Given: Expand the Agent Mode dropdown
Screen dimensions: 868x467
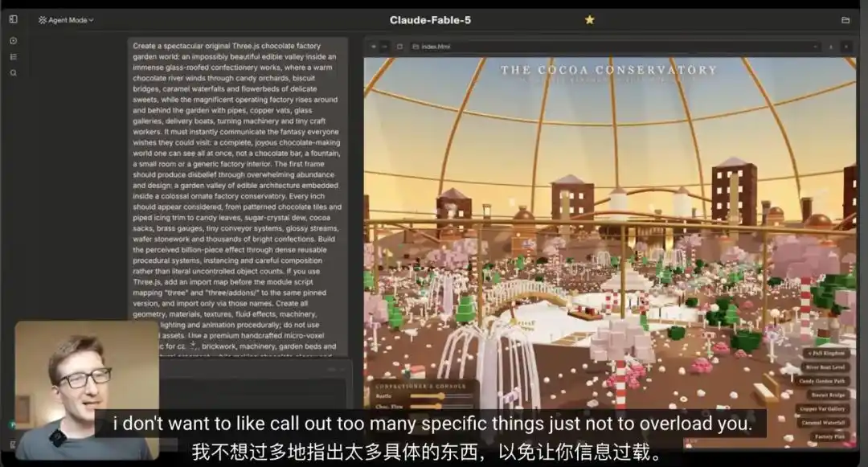Looking at the screenshot, I should point(66,20).
